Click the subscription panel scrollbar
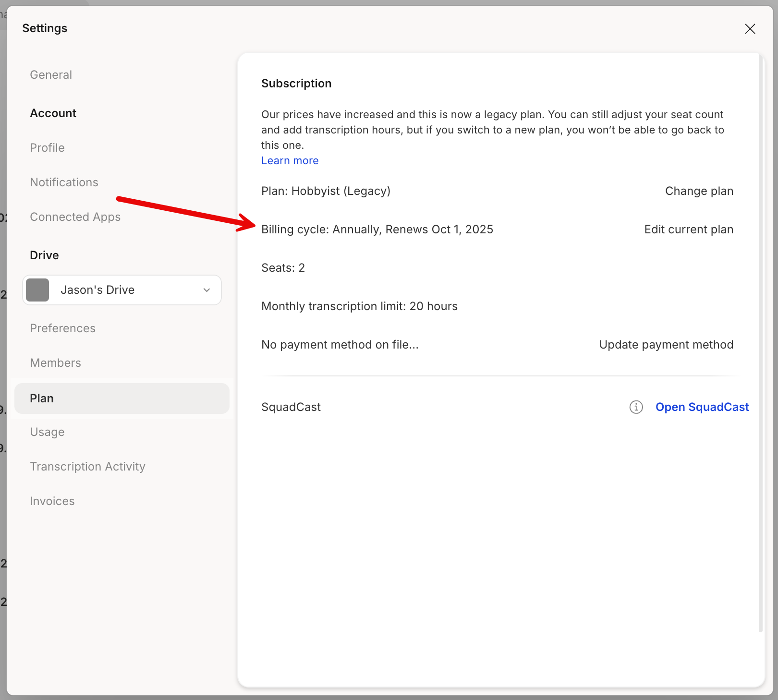778x700 pixels. 760,336
